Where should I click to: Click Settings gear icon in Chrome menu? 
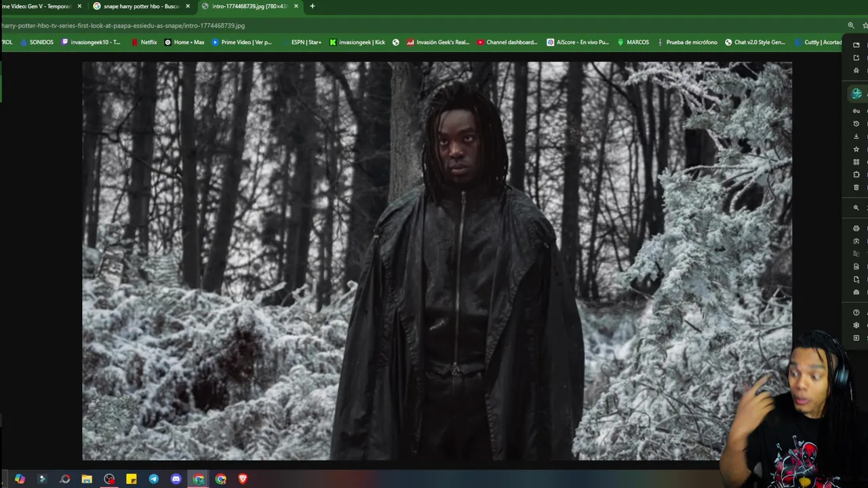pos(856,325)
